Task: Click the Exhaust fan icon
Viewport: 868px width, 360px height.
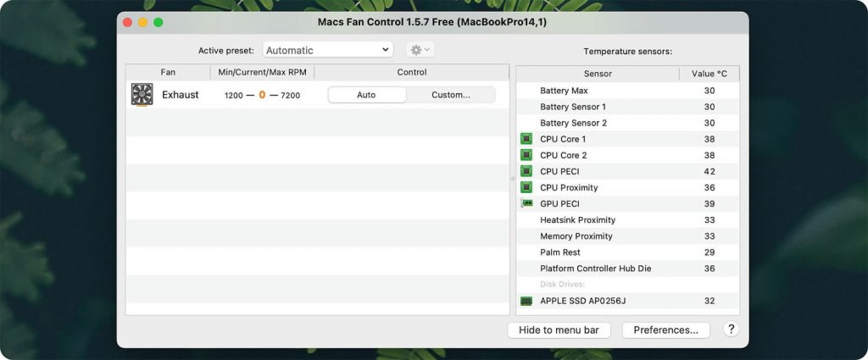Action: click(142, 95)
